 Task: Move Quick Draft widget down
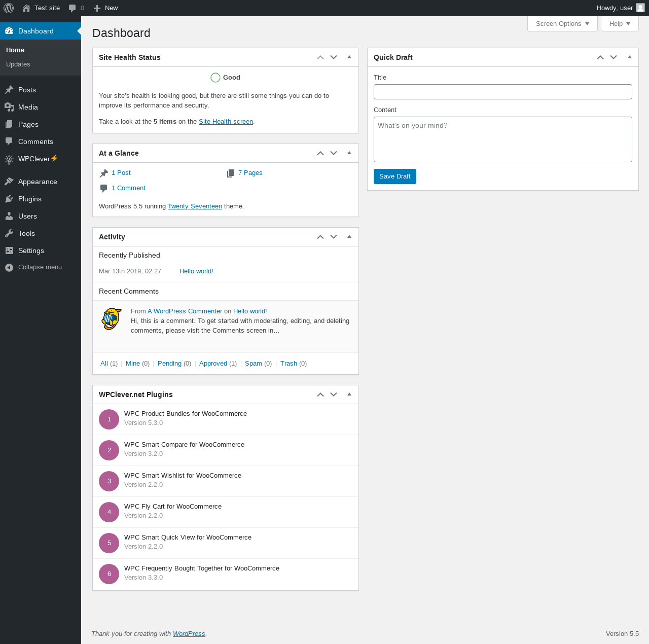click(614, 57)
